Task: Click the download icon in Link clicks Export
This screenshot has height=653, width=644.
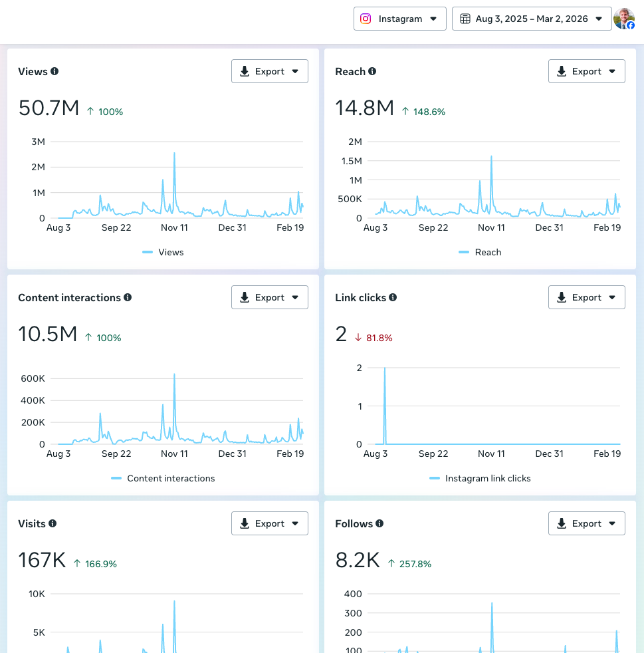Action: tap(562, 297)
